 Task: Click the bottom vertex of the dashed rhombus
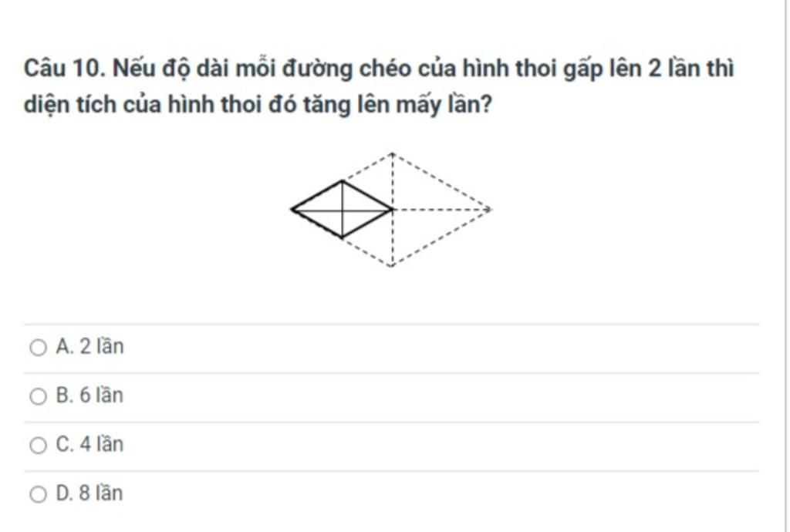pos(392,266)
